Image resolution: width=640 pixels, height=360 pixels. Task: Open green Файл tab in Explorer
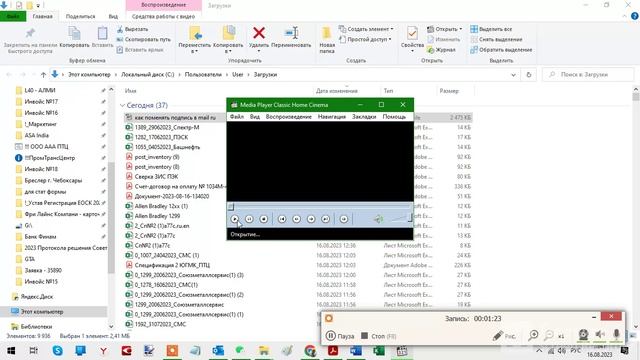tap(13, 17)
